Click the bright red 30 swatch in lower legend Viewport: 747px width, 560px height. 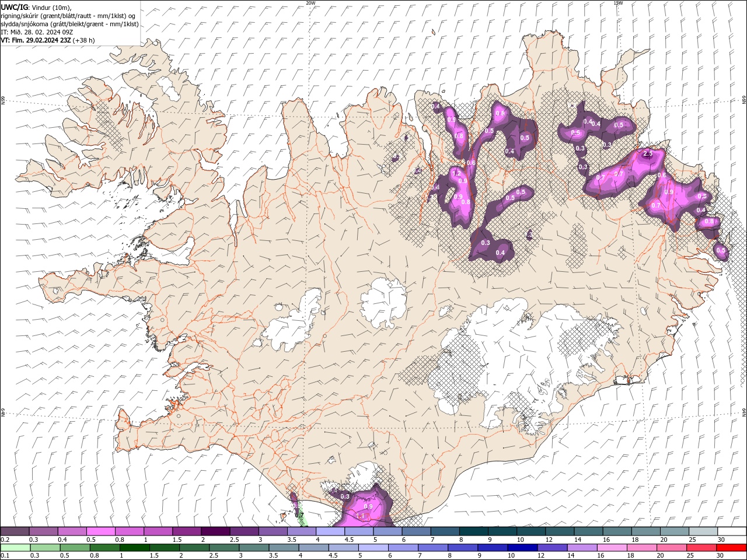(x=731, y=548)
